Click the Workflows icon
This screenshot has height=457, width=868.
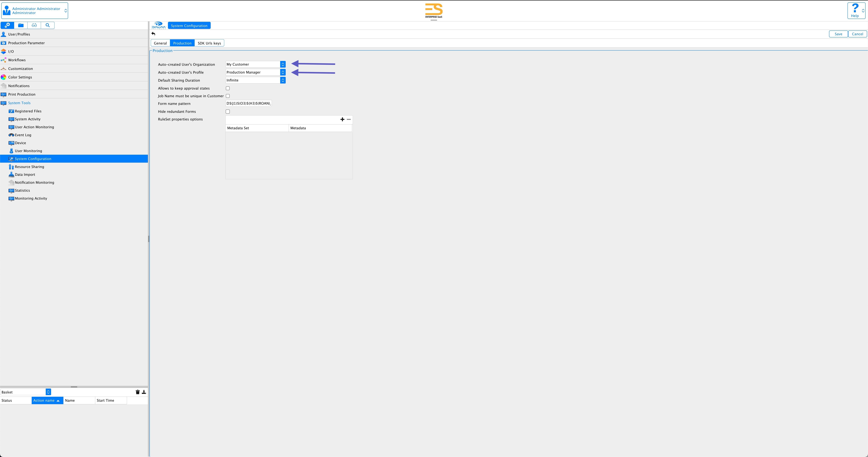3,60
